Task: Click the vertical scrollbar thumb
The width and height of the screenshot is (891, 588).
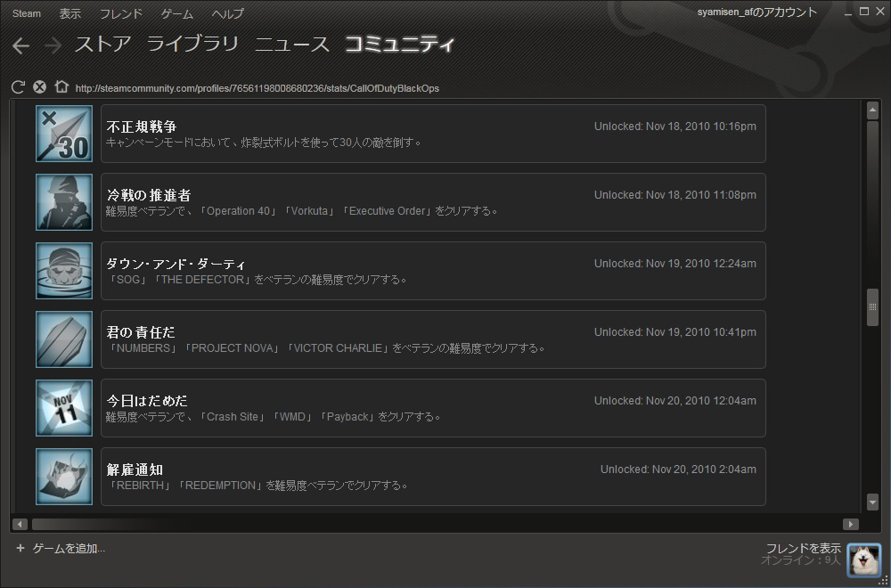Action: (873, 307)
